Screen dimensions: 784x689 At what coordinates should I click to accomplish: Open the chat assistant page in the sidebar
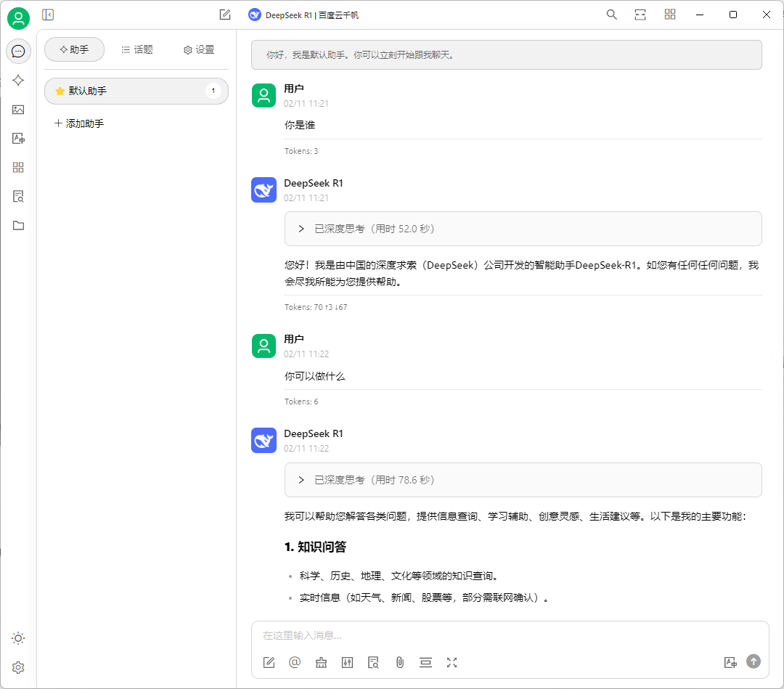[x=18, y=51]
